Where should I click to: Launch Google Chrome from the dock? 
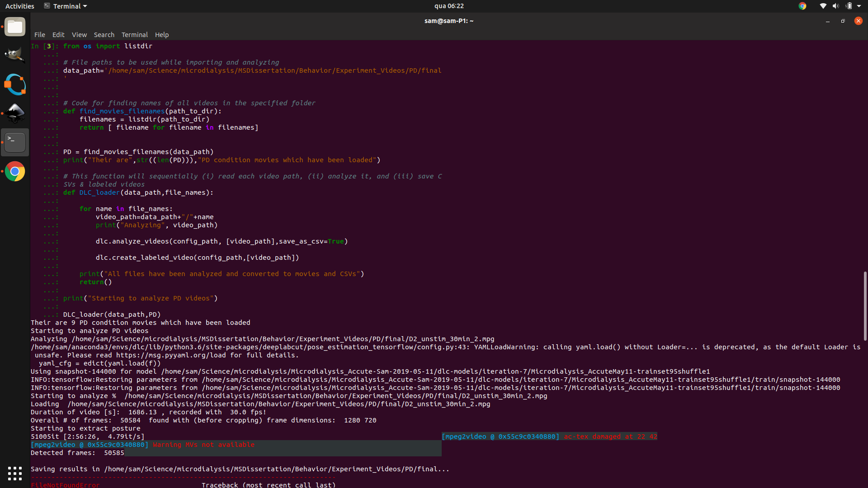click(15, 171)
